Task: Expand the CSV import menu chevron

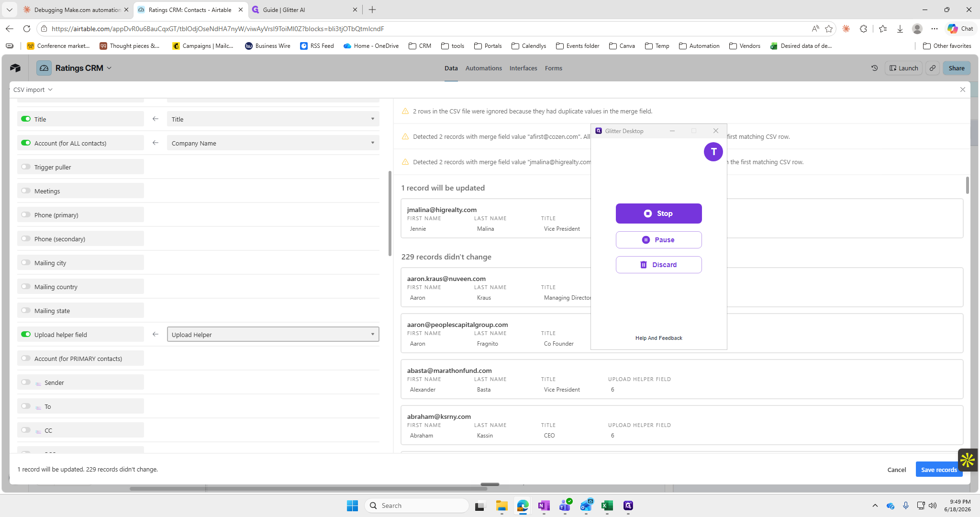Action: (x=50, y=90)
